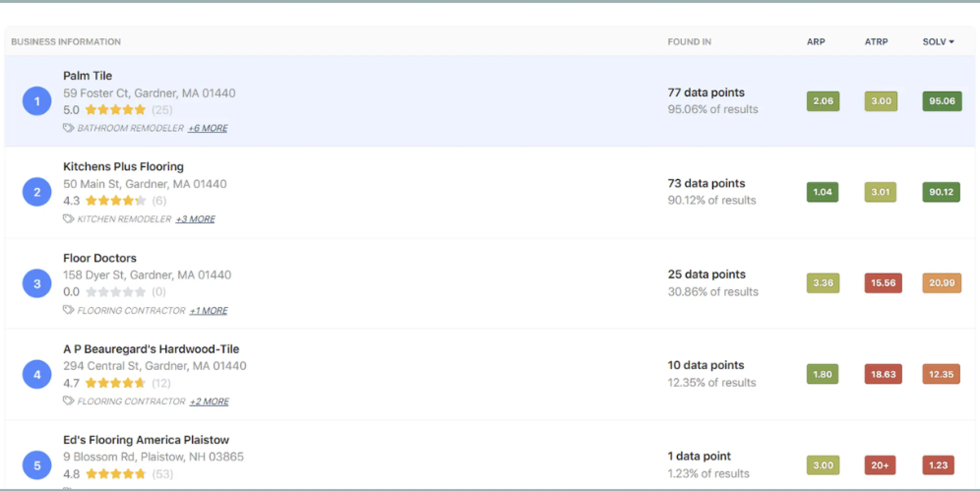The width and height of the screenshot is (980, 491).
Task: Click Ed's Flooring ARP 3.00 badge
Action: 823,465
